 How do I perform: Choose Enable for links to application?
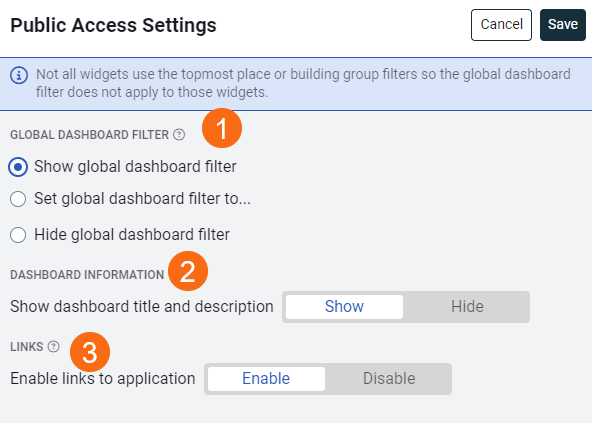pos(266,379)
